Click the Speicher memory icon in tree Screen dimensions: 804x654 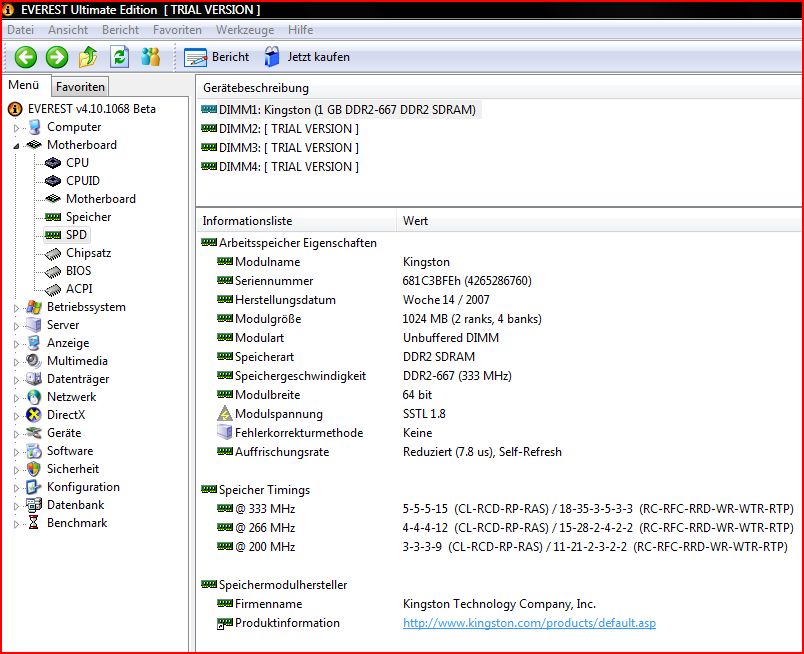53,217
